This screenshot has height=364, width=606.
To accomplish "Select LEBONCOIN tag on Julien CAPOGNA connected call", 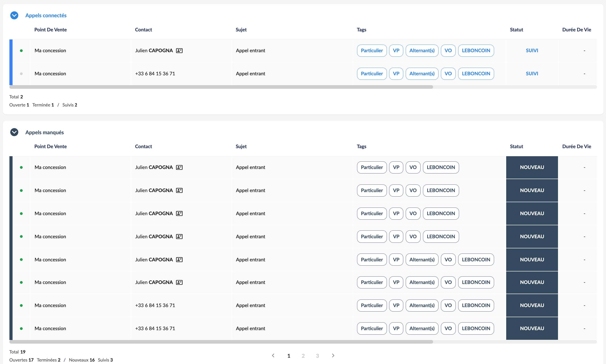I will pos(476,50).
